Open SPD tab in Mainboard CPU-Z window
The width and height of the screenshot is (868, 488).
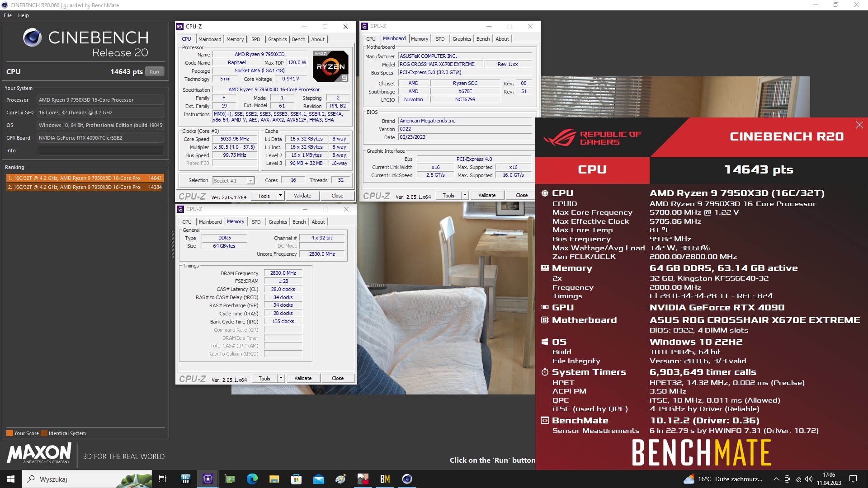click(440, 39)
